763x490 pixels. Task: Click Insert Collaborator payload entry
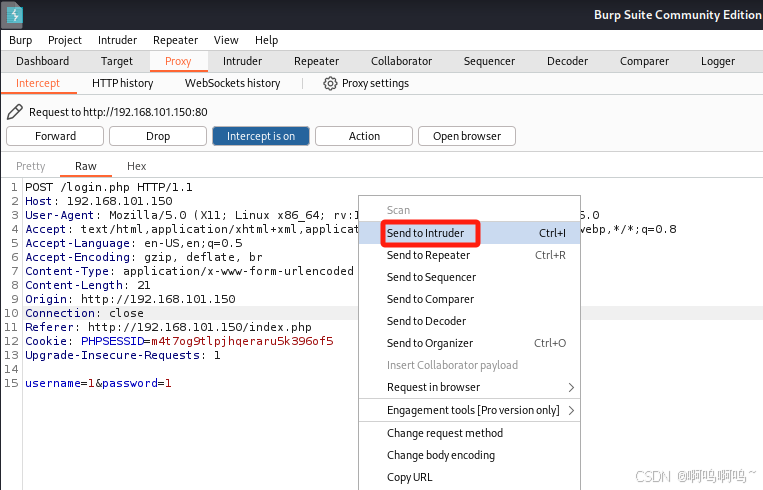[x=470, y=365]
